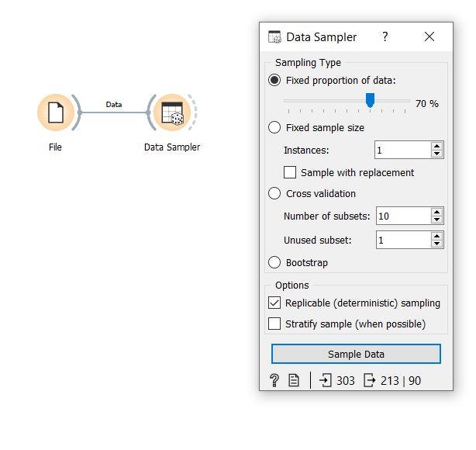Decrease Number of subsets with down arrow

436,220
